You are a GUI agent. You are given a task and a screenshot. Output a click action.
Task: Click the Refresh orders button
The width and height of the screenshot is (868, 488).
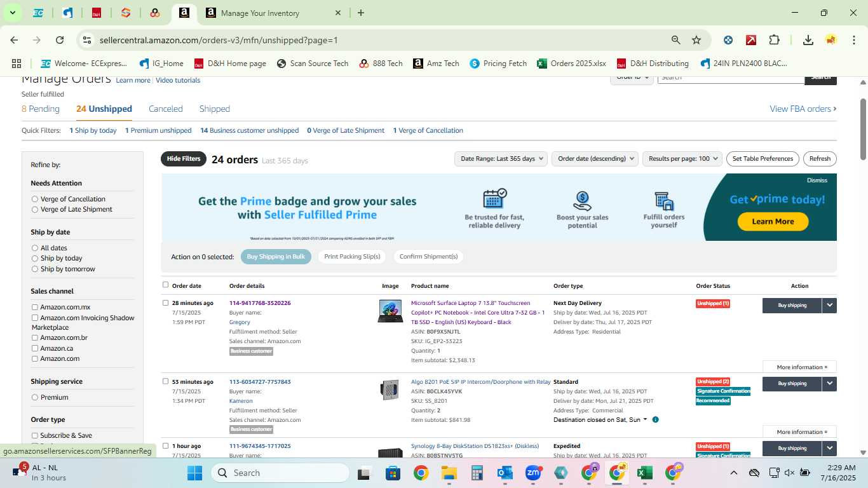coord(820,159)
